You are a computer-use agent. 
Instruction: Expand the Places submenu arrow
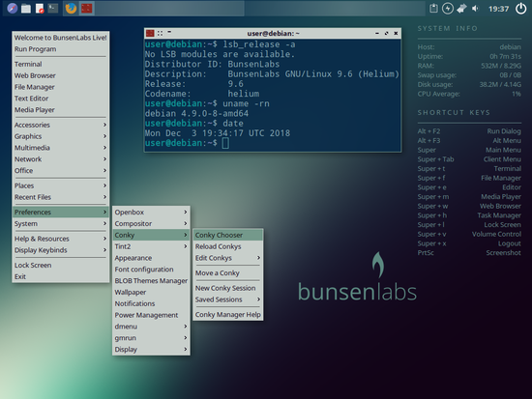coord(104,185)
